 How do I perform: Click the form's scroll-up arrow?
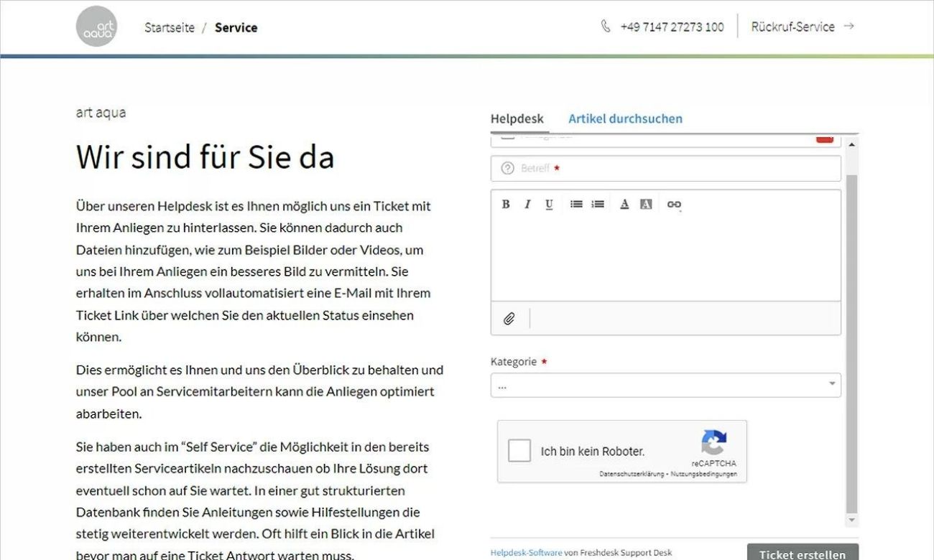(852, 144)
